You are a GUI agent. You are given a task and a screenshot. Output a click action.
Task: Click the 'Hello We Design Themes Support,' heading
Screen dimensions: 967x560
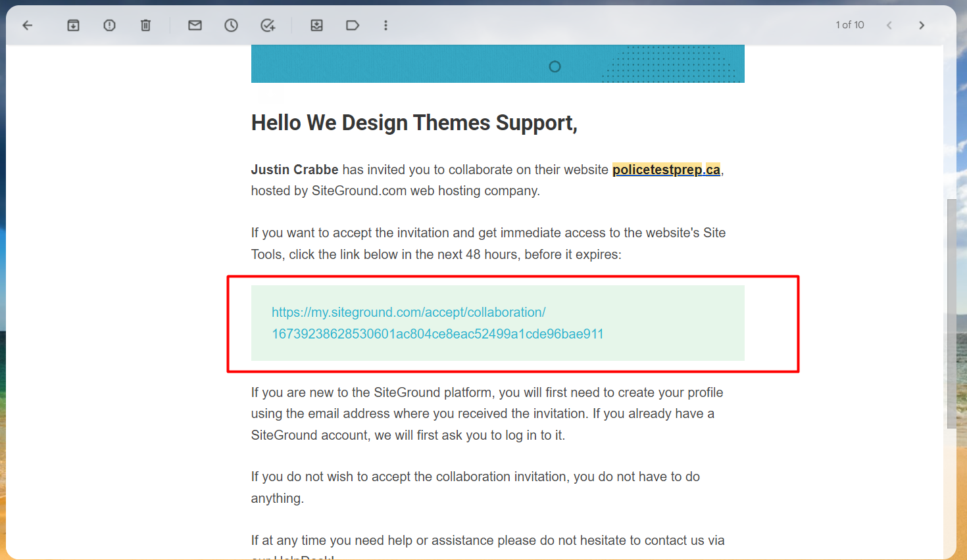click(x=414, y=123)
